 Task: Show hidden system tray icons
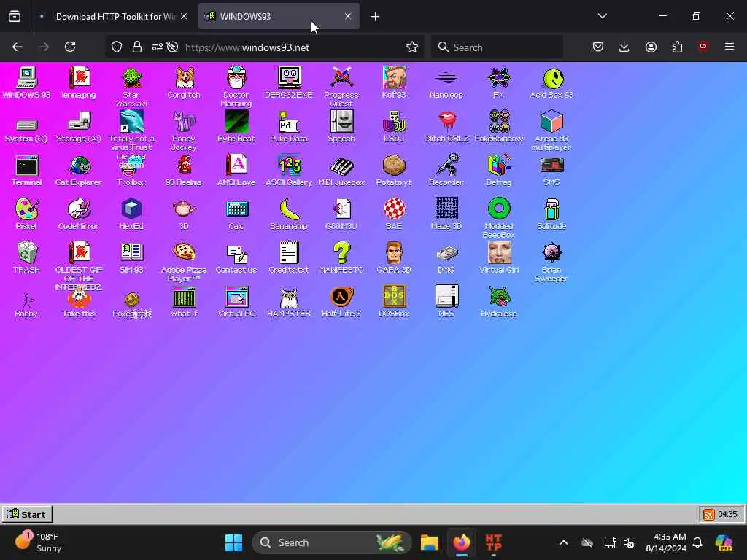coord(564,542)
